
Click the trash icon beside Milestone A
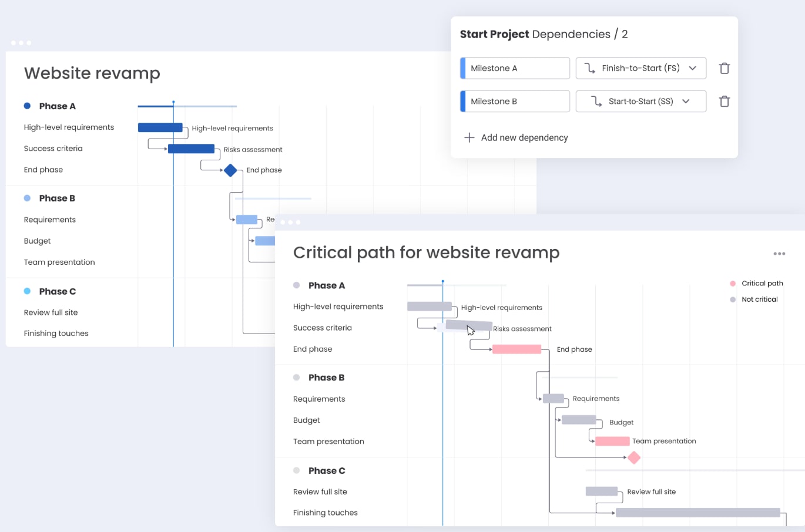[724, 68]
